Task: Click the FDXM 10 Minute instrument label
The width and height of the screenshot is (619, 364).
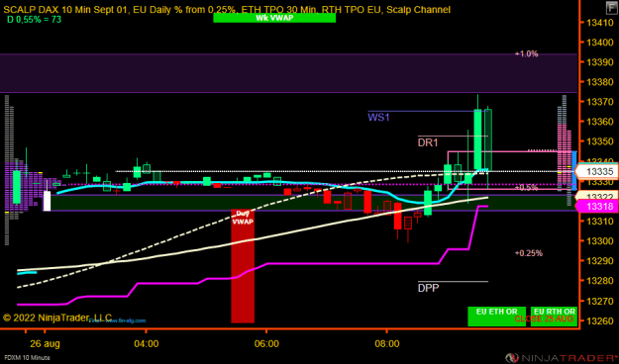Action: click(x=28, y=358)
